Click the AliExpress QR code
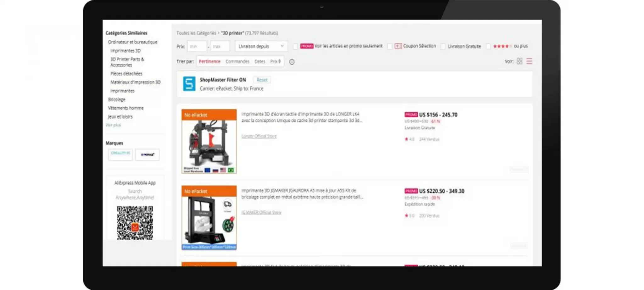Viewport: 644px width, 290px height. [135, 223]
